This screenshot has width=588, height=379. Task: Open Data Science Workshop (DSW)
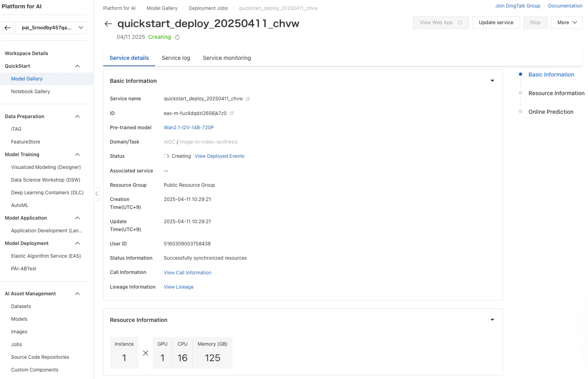point(46,180)
